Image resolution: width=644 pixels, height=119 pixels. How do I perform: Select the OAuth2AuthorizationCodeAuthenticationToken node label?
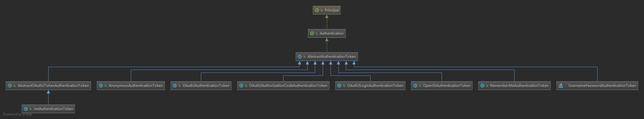[x=288, y=86]
